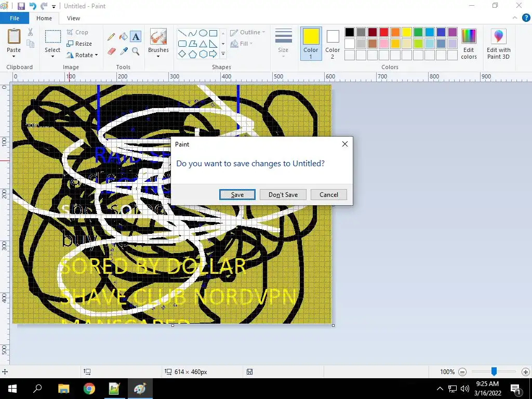Choose the Triangle shape
The width and height of the screenshot is (532, 399).
pos(203,44)
